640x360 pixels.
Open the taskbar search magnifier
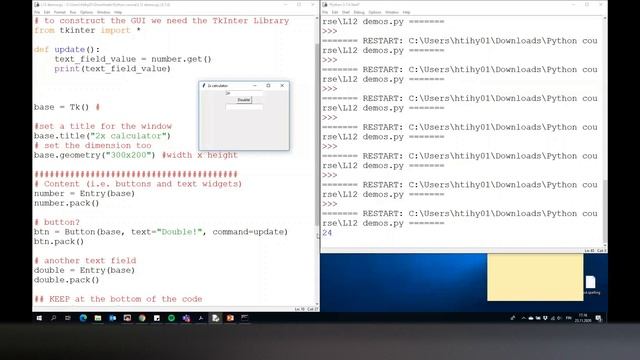[53, 318]
